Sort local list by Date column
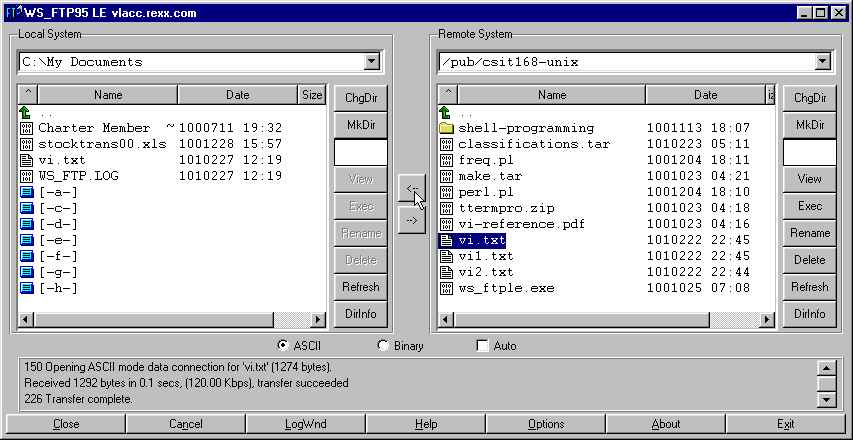853x440 pixels. coord(238,95)
